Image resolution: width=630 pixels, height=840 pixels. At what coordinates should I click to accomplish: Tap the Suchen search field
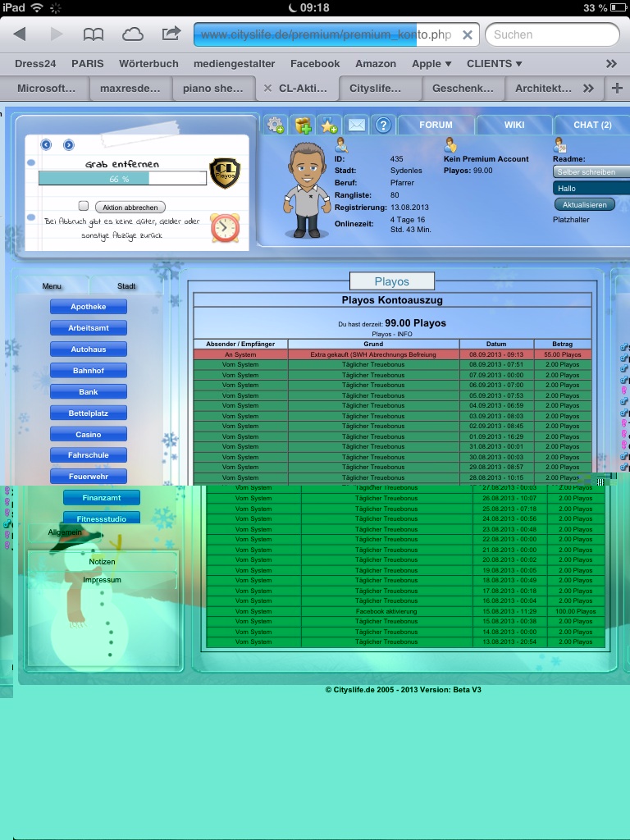pyautogui.click(x=551, y=34)
